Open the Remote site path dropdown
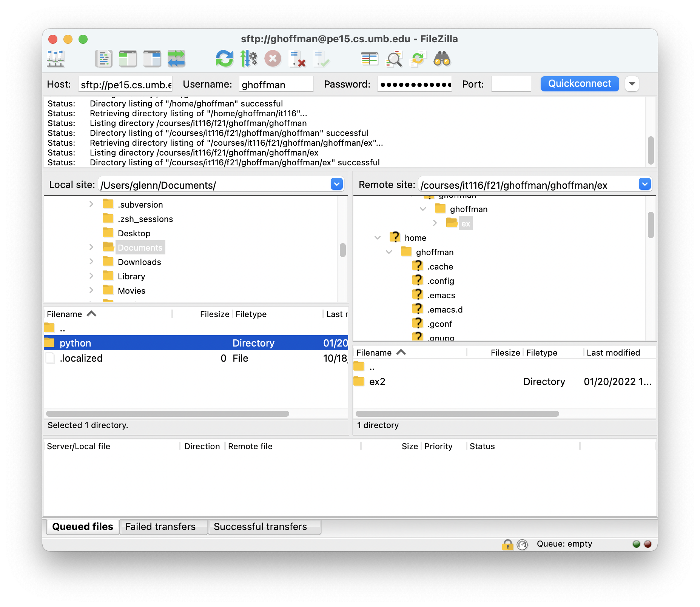Viewport: 700px width, 607px height. click(x=645, y=184)
